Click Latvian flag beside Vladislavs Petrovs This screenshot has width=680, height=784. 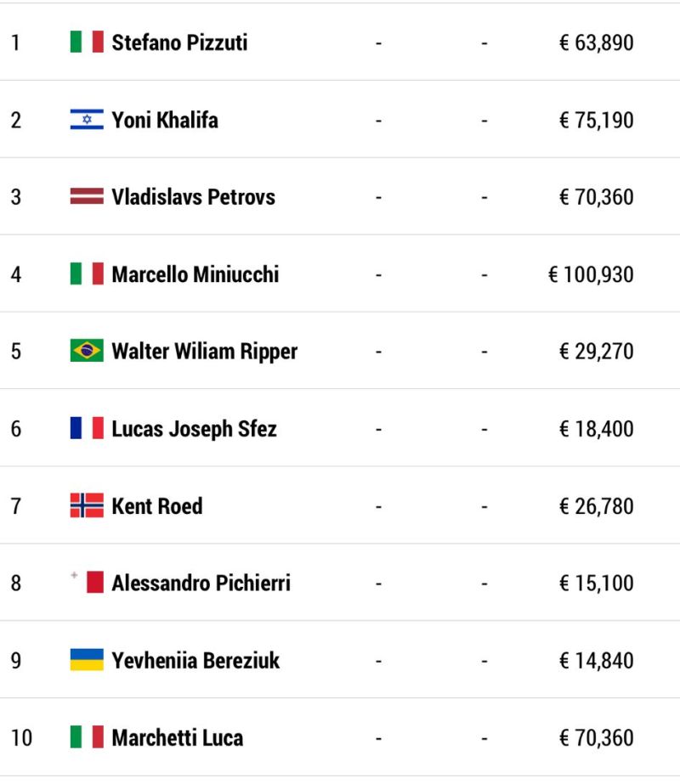coord(87,196)
